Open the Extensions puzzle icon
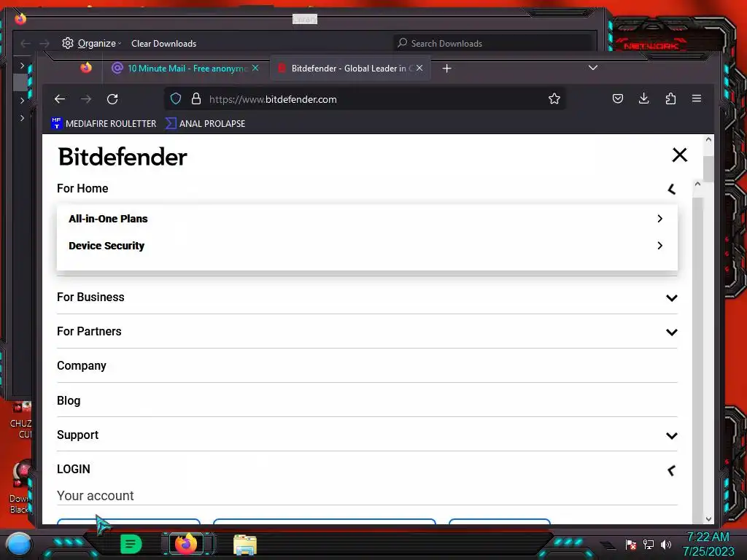 pyautogui.click(x=670, y=98)
